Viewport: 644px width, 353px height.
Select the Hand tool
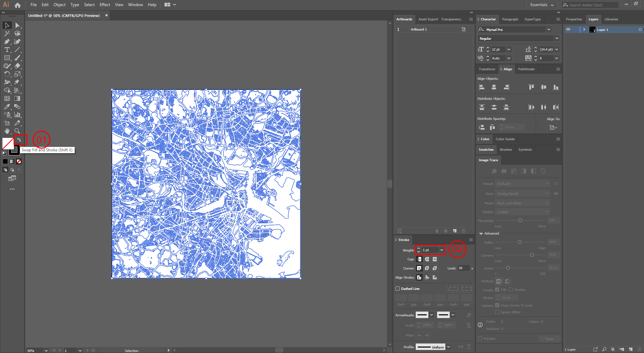click(x=7, y=131)
